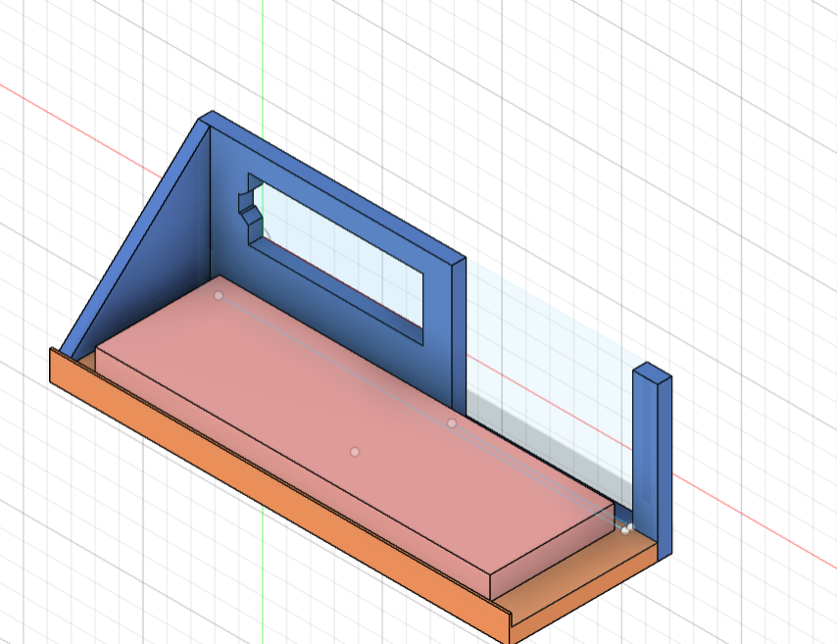The image size is (837, 644).
Task: Pick the sketch point in the pink face's center
Action: pyautogui.click(x=355, y=452)
